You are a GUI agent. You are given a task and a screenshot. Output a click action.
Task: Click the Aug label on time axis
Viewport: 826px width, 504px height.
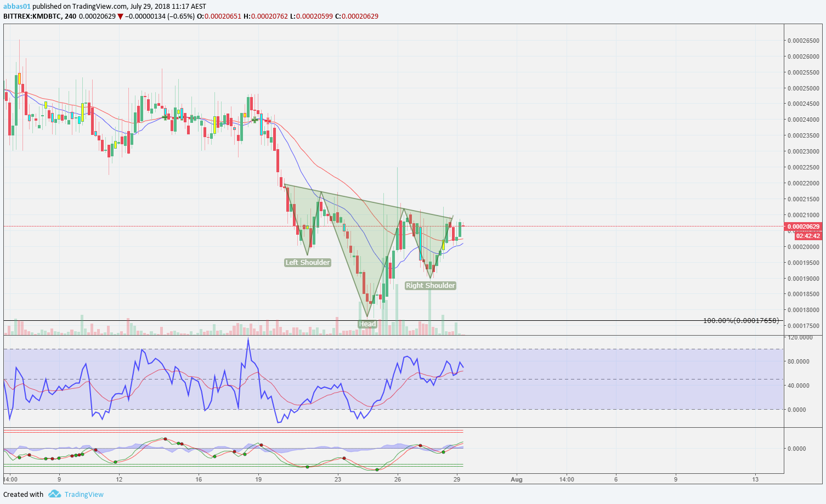click(517, 479)
